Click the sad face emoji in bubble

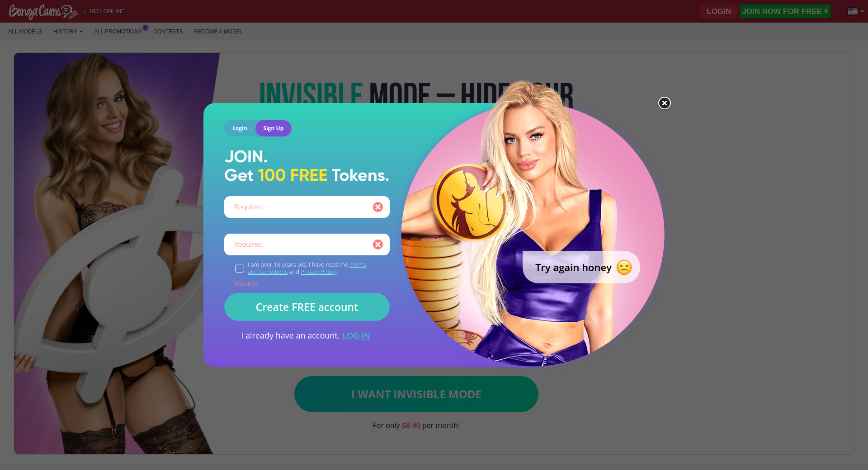pos(624,268)
